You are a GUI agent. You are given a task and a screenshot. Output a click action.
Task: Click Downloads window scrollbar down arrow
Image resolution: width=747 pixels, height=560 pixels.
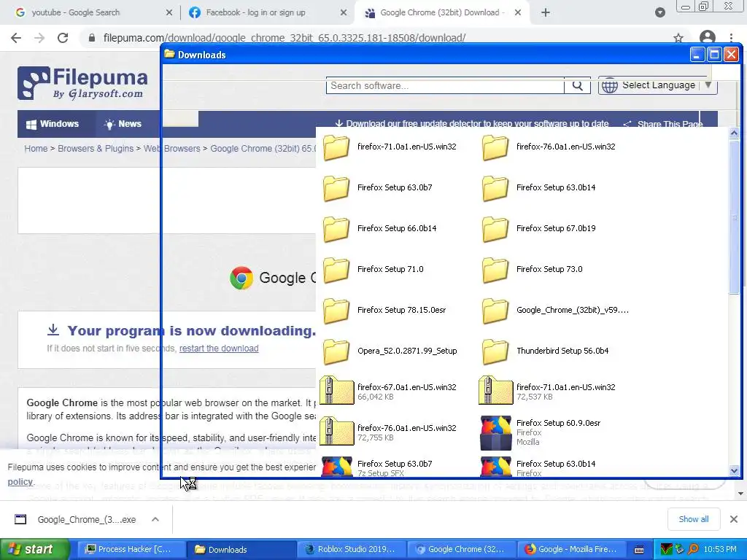tap(734, 470)
